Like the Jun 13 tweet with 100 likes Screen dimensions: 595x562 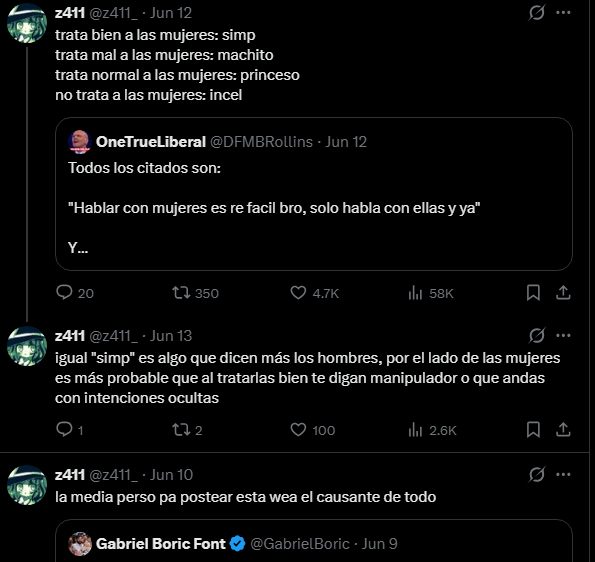[312, 430]
